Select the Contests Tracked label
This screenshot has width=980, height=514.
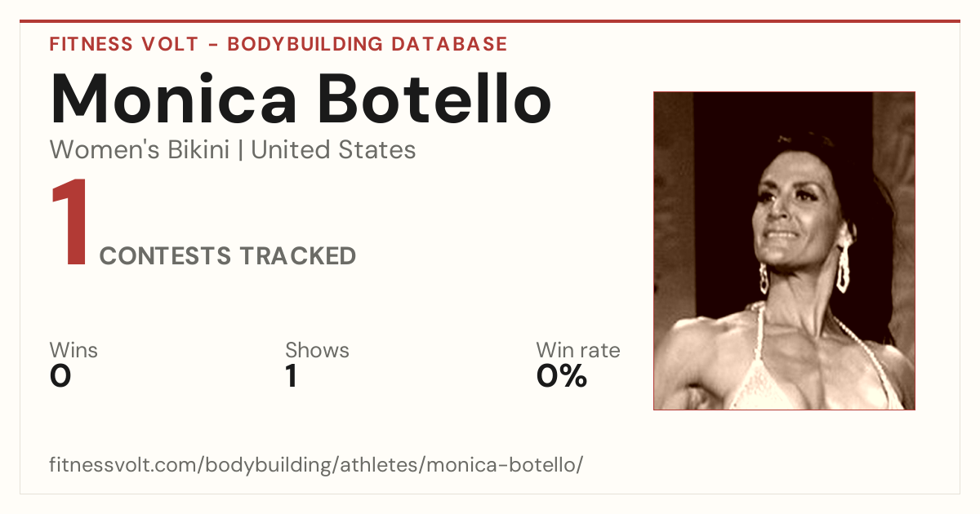click(x=228, y=256)
